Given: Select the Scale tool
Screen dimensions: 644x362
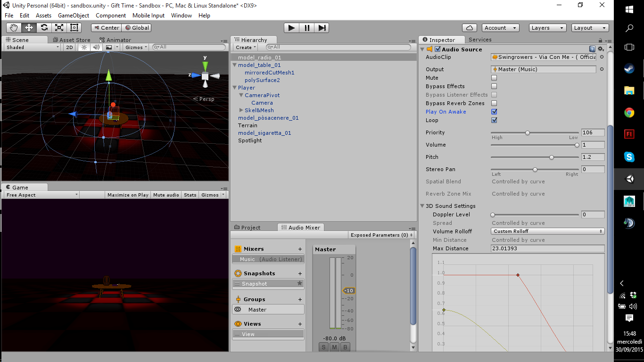Looking at the screenshot, I should (x=59, y=28).
